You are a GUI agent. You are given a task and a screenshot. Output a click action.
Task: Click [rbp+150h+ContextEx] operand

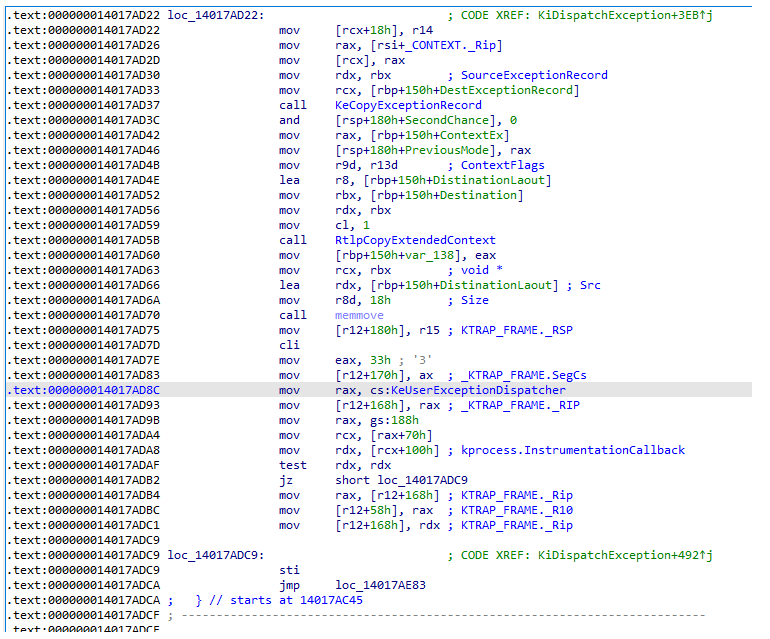440,135
